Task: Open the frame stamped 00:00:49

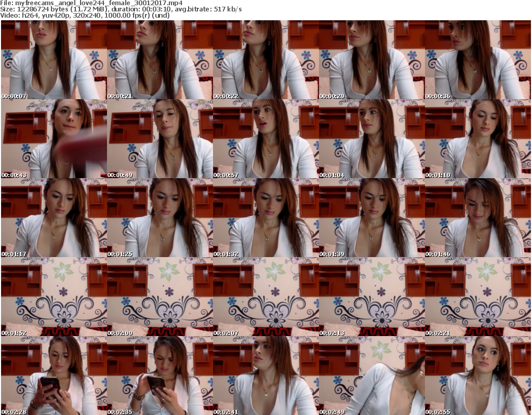Action: click(160, 139)
